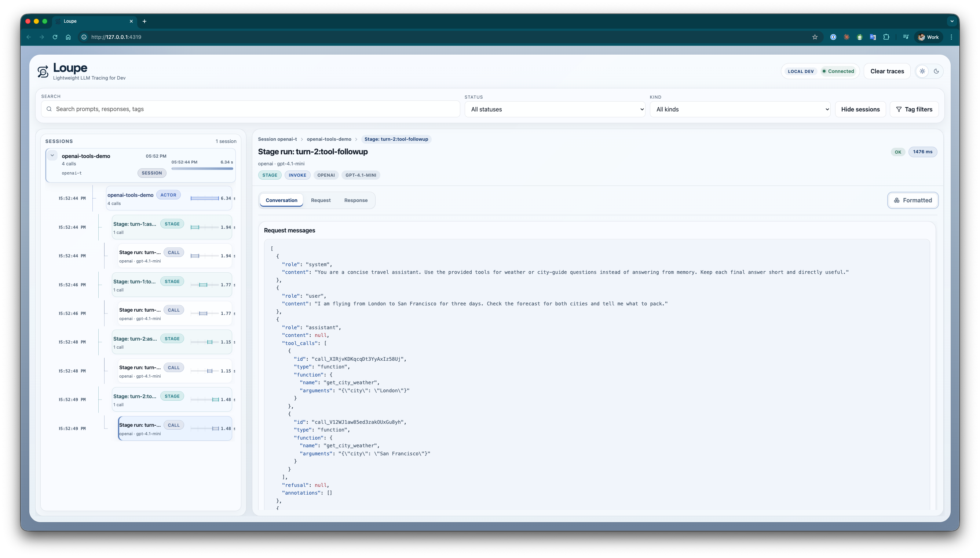The image size is (980, 558).
Task: Toggle the Hide sessions option
Action: click(860, 109)
